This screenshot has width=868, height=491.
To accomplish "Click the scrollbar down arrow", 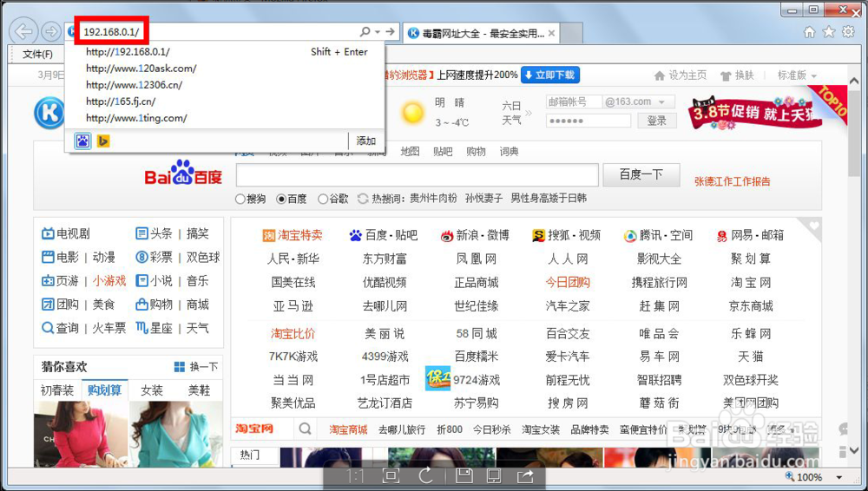I will (854, 450).
